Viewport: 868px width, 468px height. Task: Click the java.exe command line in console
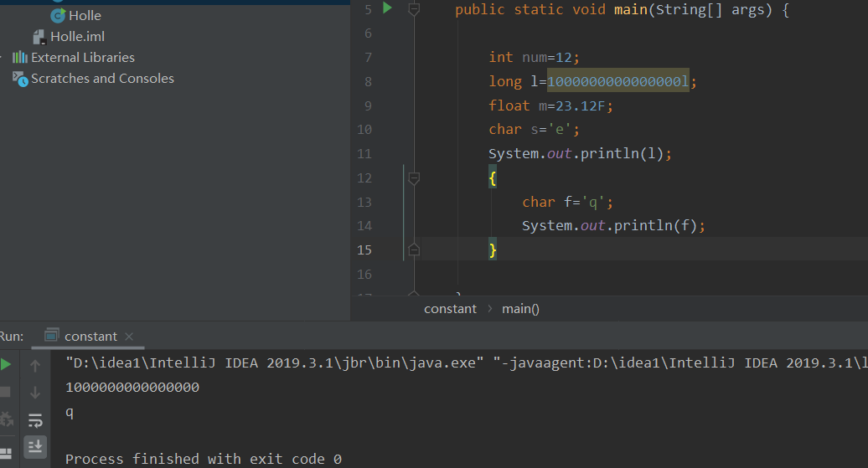(466, 363)
